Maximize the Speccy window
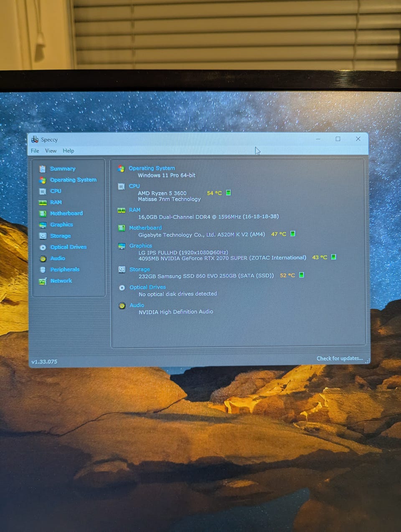 pyautogui.click(x=338, y=139)
